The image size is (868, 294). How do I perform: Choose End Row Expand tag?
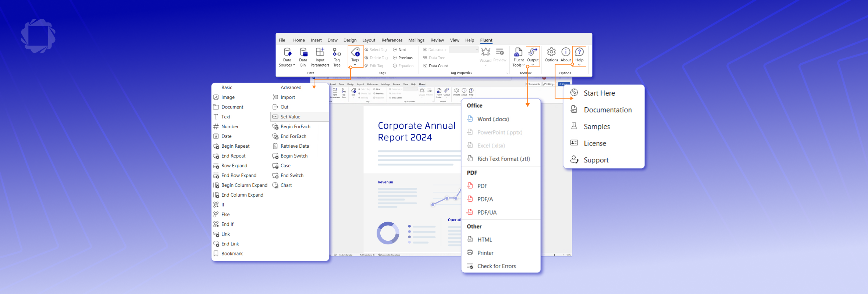pyautogui.click(x=235, y=176)
